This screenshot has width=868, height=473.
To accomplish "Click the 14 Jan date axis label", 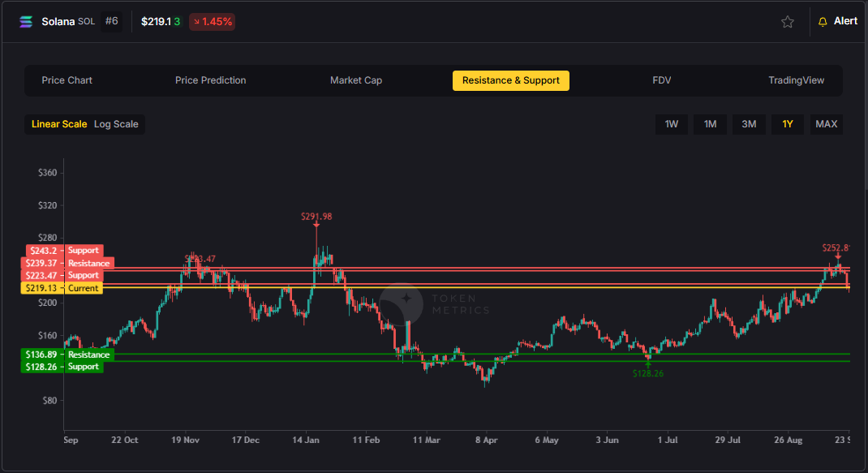I will pos(306,440).
